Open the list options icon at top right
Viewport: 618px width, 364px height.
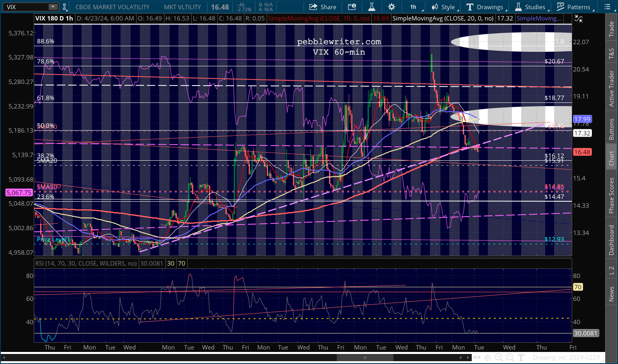point(607,7)
